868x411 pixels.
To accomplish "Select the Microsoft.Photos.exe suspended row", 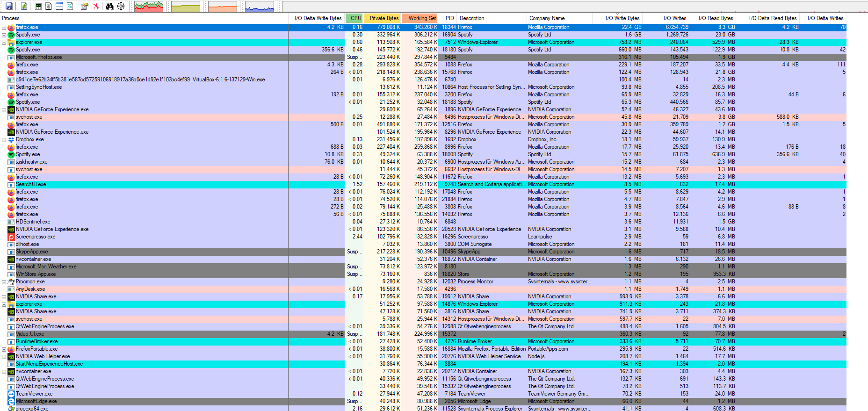I will point(423,58).
